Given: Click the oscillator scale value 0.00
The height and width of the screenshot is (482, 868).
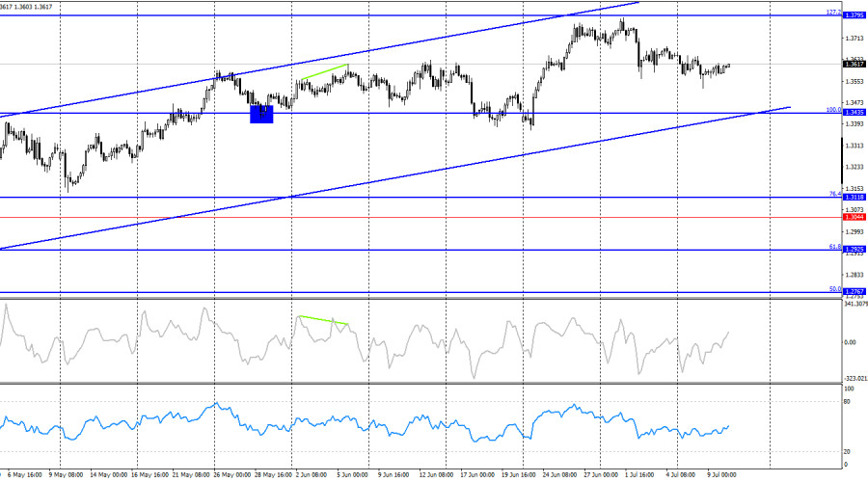Looking at the screenshot, I should click(x=851, y=342).
